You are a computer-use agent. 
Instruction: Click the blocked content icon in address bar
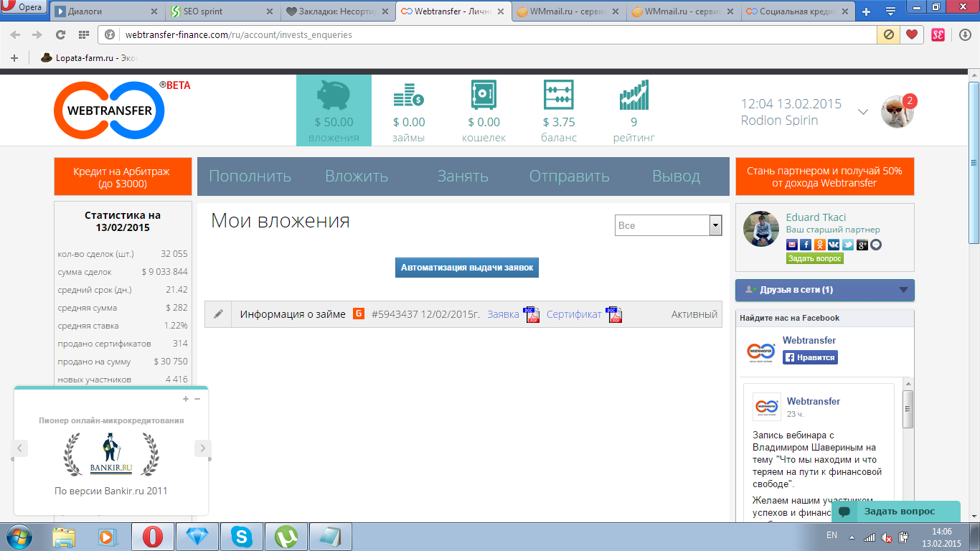tap(889, 34)
